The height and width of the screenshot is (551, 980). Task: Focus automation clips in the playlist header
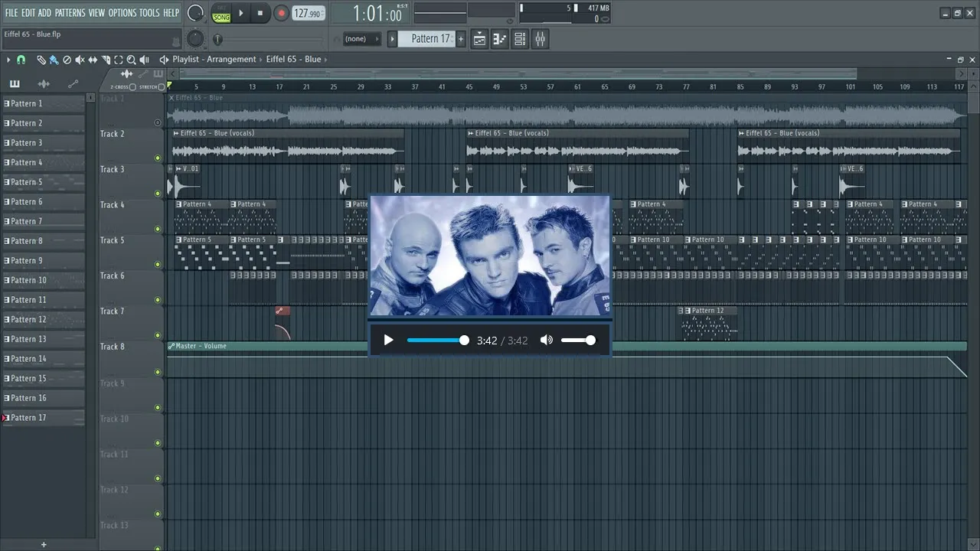click(x=143, y=74)
